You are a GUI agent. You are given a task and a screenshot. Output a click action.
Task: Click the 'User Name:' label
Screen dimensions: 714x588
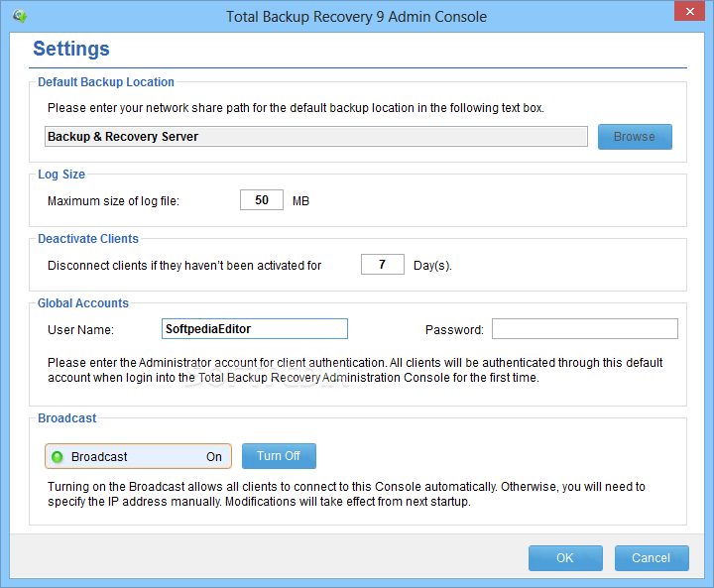coord(80,330)
